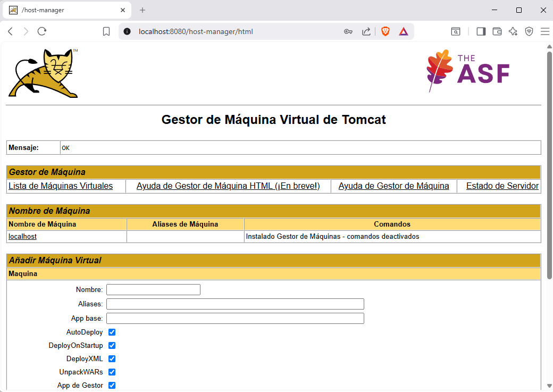Click the 'OK' message text

pos(65,148)
